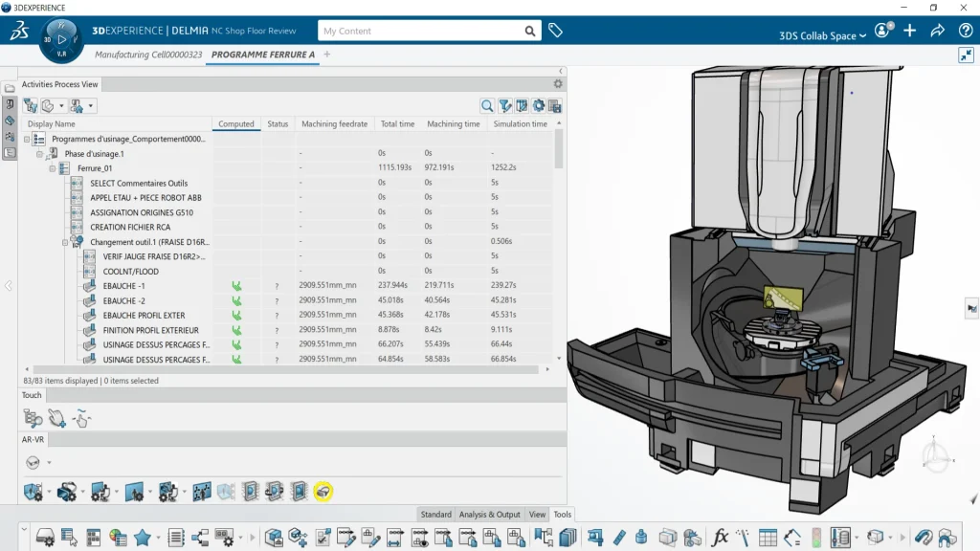
Task: Expand the AR-VR glasses dropdown arrow
Action: coord(49,463)
